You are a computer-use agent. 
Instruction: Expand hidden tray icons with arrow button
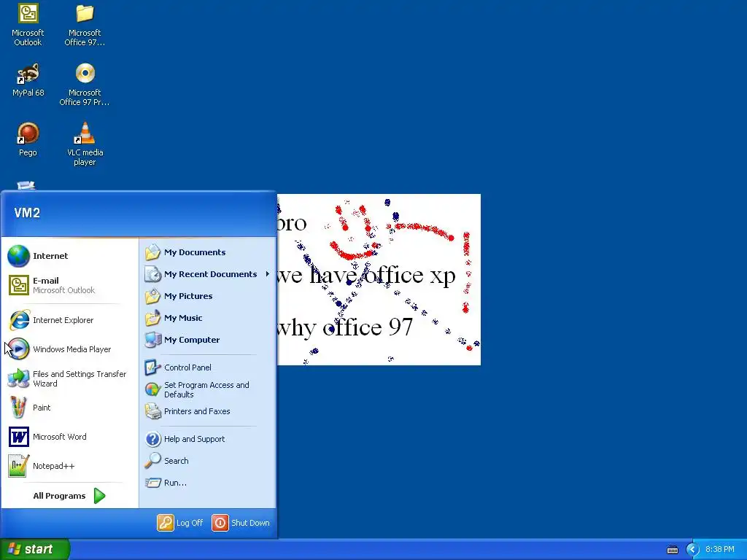(692, 550)
